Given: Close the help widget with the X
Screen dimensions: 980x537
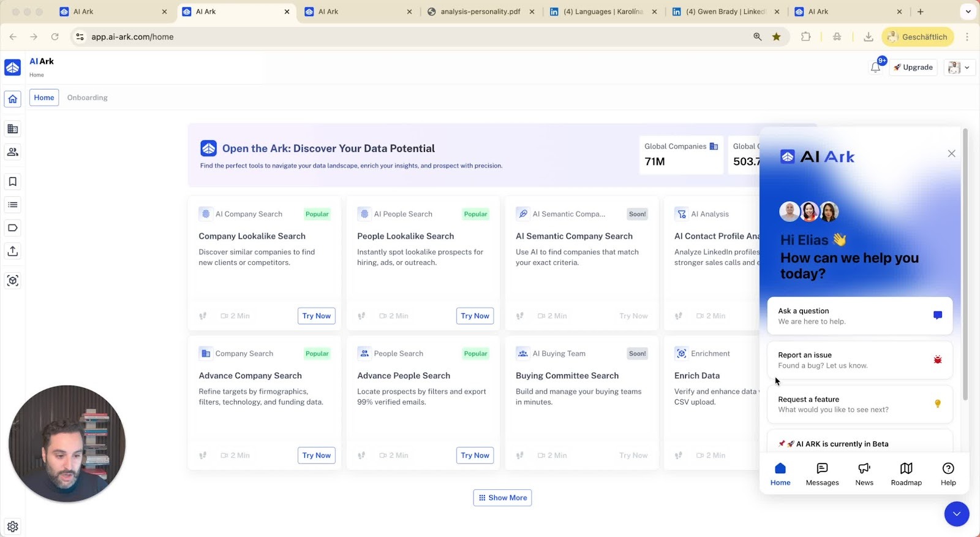Looking at the screenshot, I should click(x=951, y=153).
